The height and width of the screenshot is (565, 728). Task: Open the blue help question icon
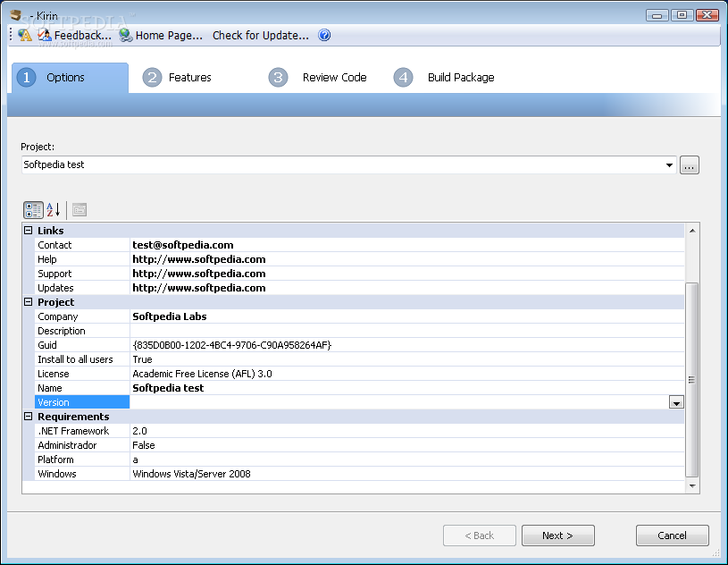pos(324,35)
